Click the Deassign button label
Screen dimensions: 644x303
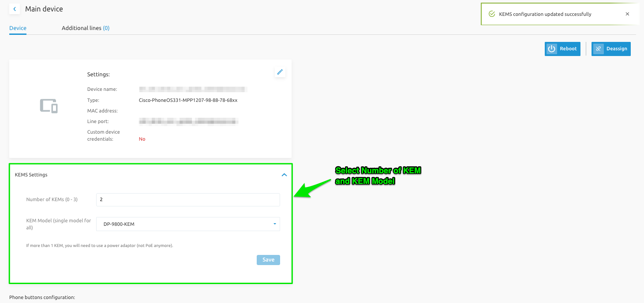(x=616, y=49)
